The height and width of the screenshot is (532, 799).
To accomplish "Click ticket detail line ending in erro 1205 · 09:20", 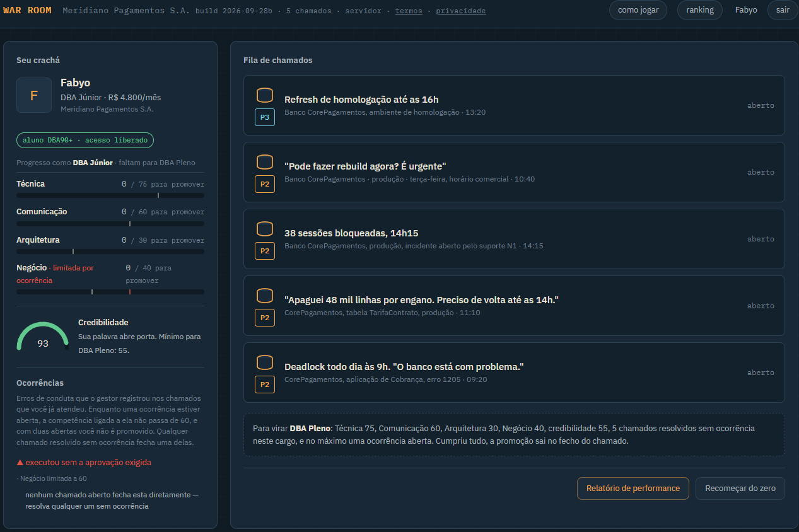I will point(385,379).
